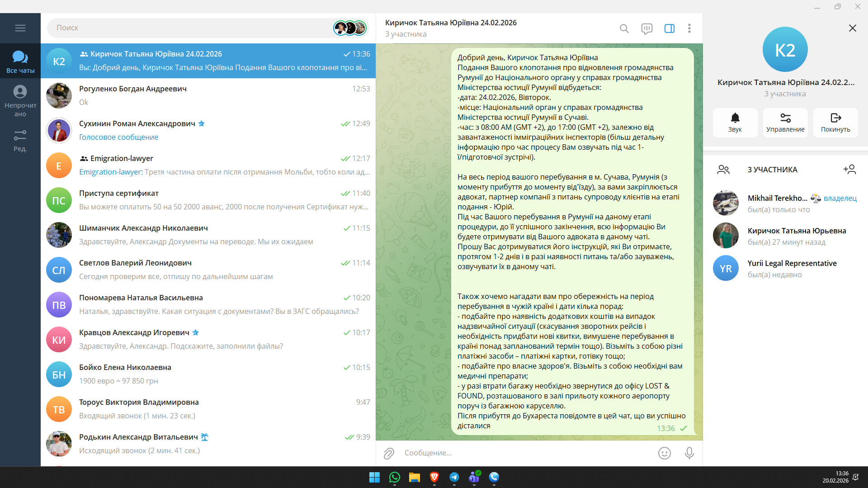Click the Telegram taskbar icon

tap(454, 477)
